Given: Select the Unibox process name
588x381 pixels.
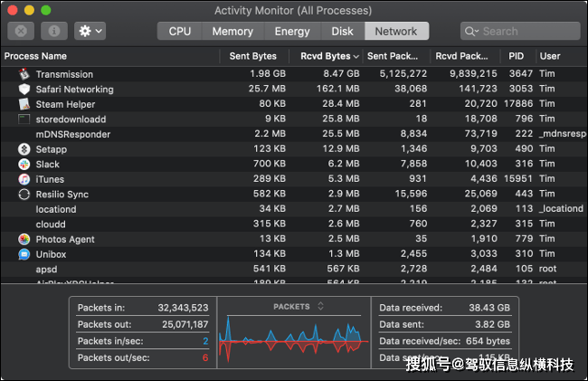Looking at the screenshot, I should click(x=51, y=254).
